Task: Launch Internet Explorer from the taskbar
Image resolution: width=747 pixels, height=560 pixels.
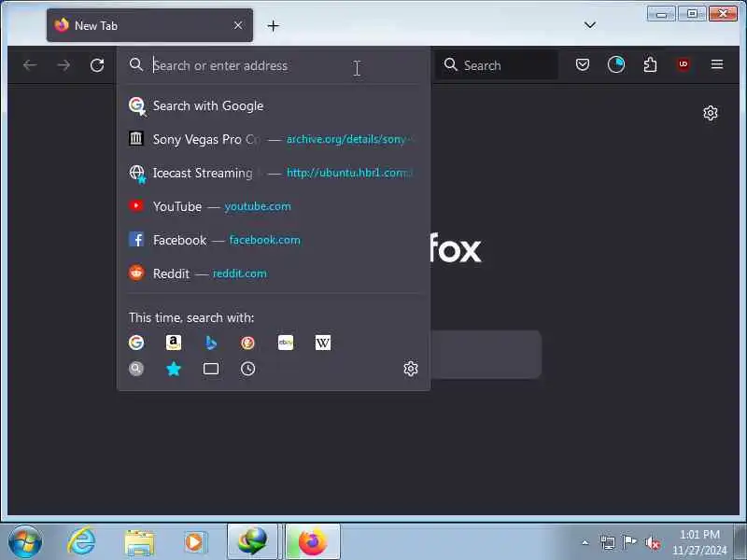Action: 81,542
